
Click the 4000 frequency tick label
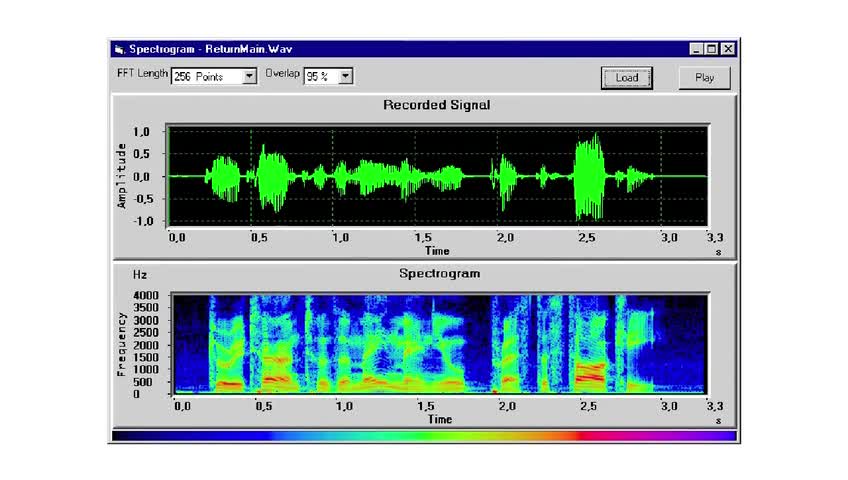[145, 295]
